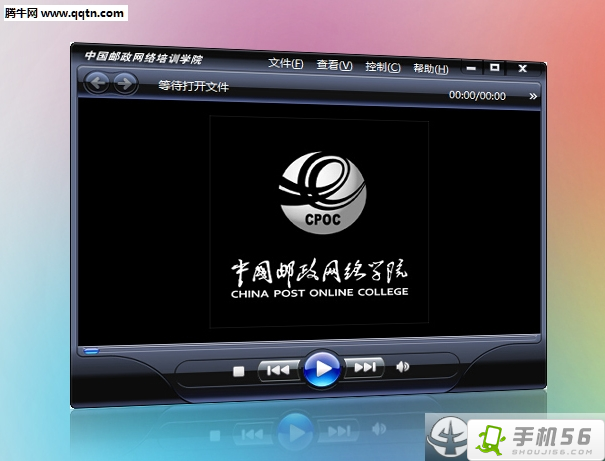The image size is (605, 461).
Task: Click the CPOC globe logo in video area
Action: click(x=323, y=193)
